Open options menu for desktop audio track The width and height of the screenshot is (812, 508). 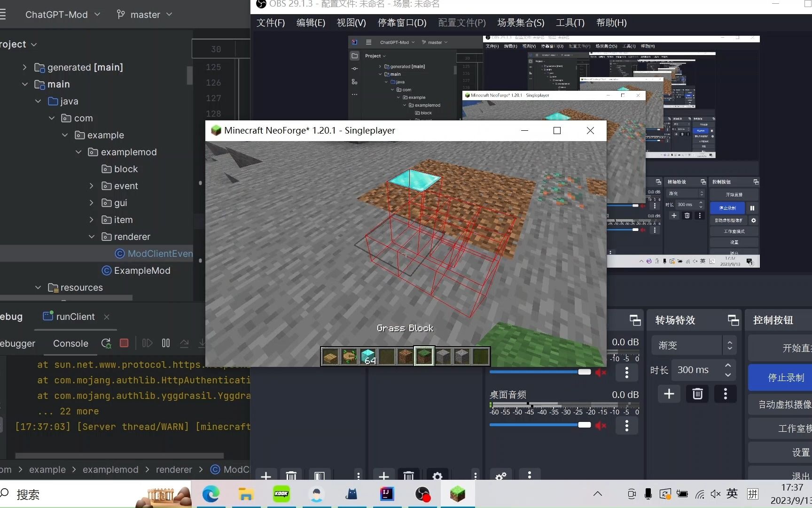point(626,426)
